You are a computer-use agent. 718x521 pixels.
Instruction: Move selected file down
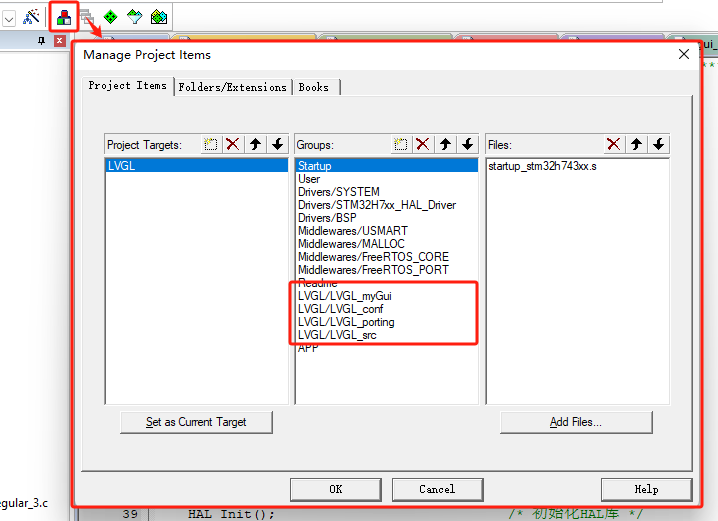click(x=658, y=145)
